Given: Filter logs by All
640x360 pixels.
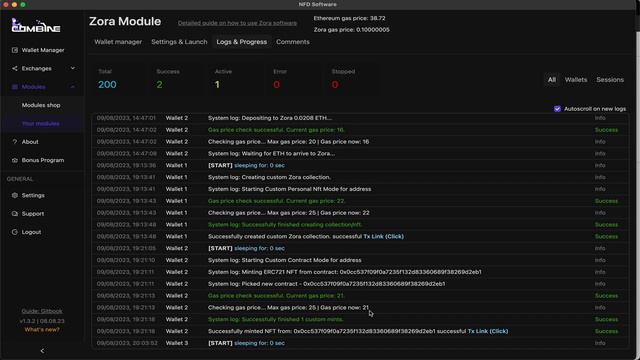Looking at the screenshot, I should coord(552,80).
